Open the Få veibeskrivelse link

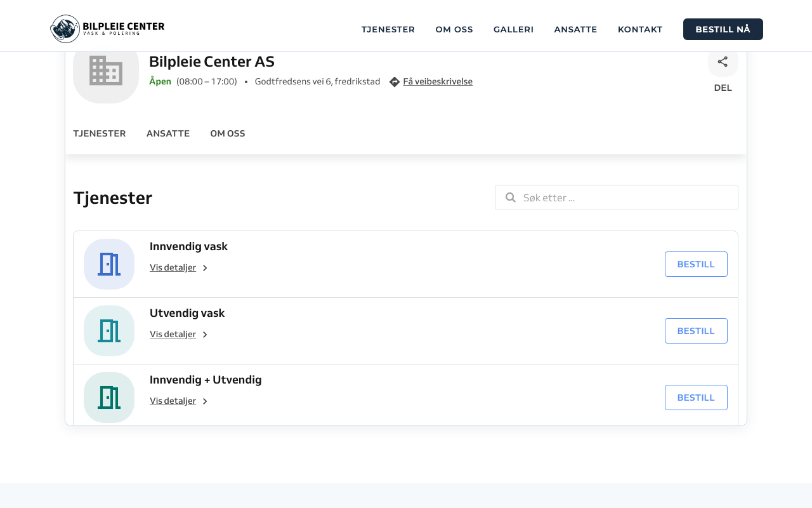click(438, 81)
